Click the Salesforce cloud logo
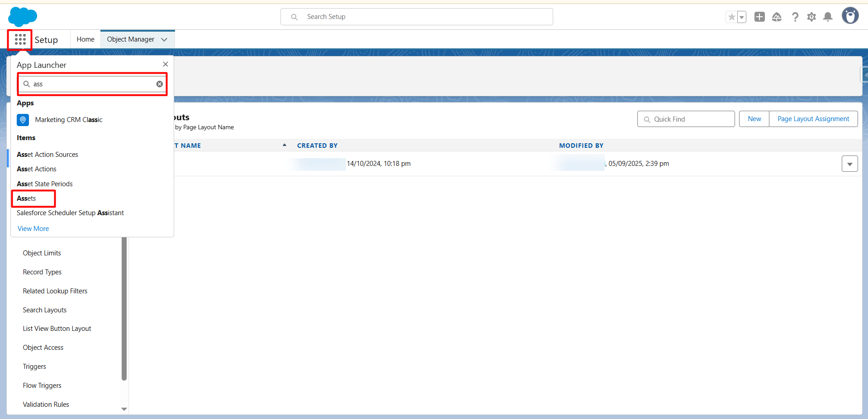This screenshot has width=868, height=419. click(x=23, y=17)
